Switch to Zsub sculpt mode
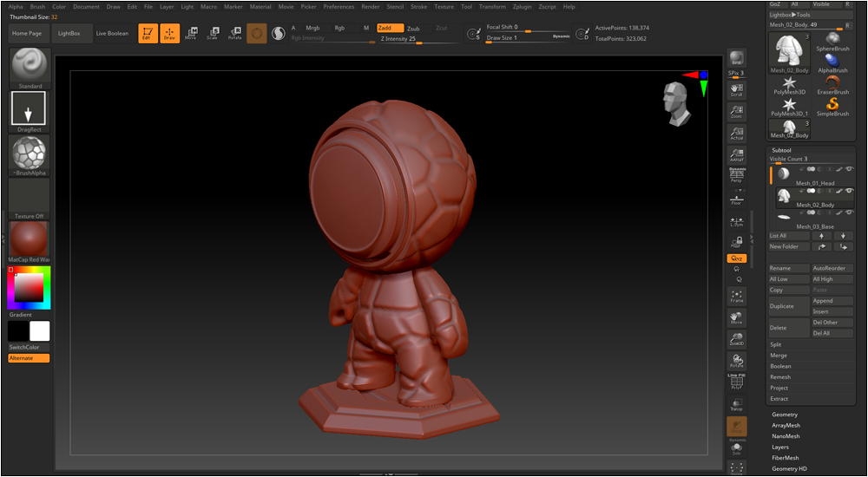 point(413,29)
